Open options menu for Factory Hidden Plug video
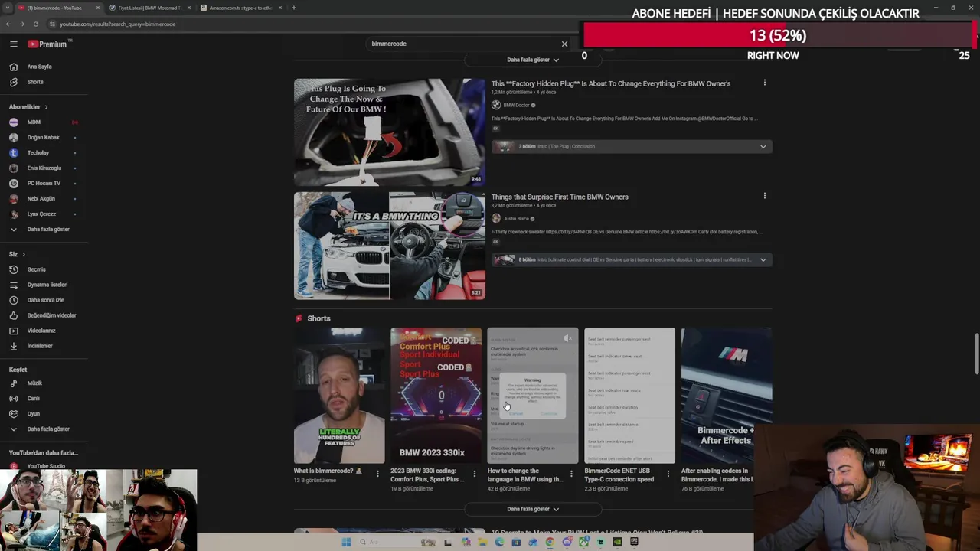Screen dimensions: 980x551 [x=764, y=83]
